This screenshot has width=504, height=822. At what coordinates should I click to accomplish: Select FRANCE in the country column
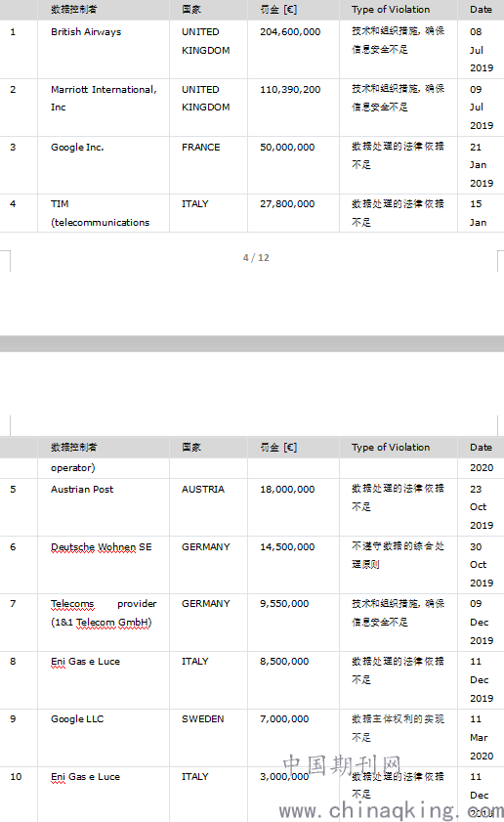pos(201,148)
